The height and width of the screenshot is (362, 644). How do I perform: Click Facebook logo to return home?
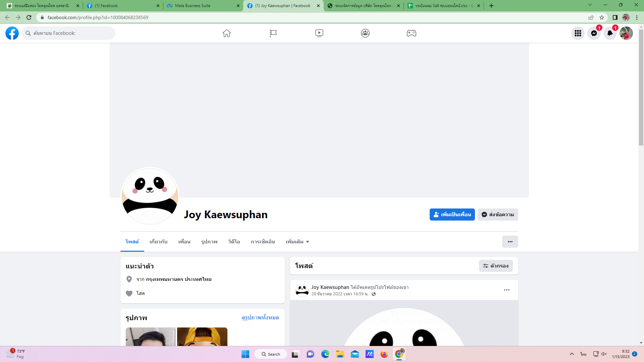pos(12,33)
